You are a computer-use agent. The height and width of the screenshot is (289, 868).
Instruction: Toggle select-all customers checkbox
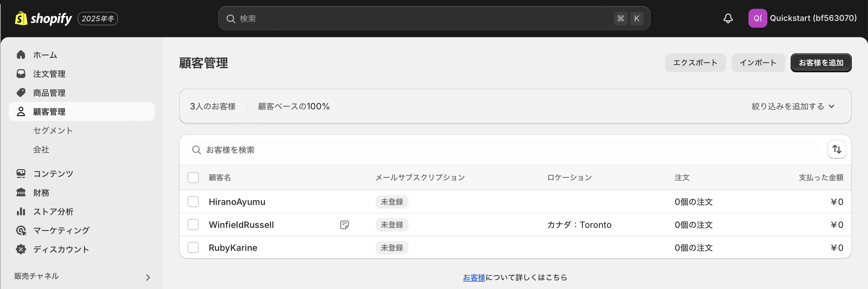(193, 178)
